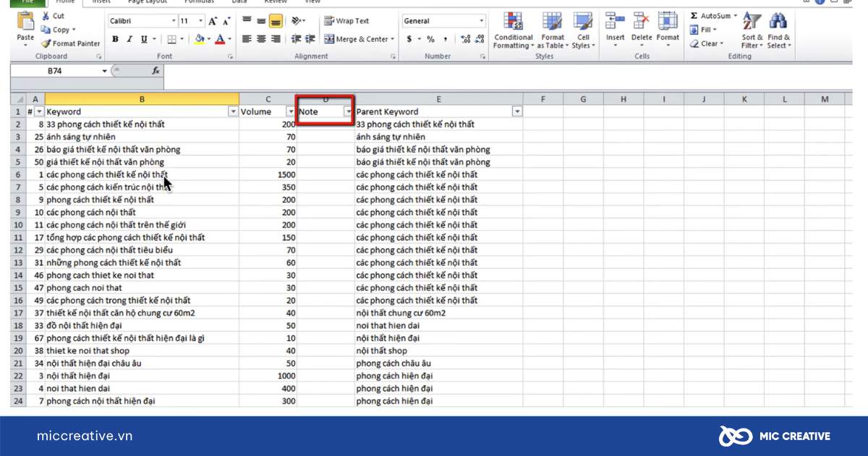Open Format as Table gallery
Image resolution: width=868 pixels, height=456 pixels.
[x=552, y=30]
